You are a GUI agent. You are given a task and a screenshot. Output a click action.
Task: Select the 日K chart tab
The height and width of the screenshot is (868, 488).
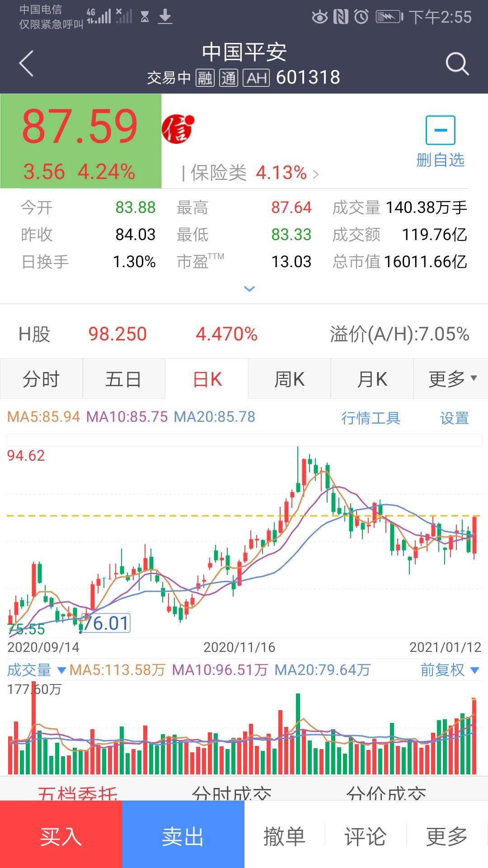(x=207, y=379)
